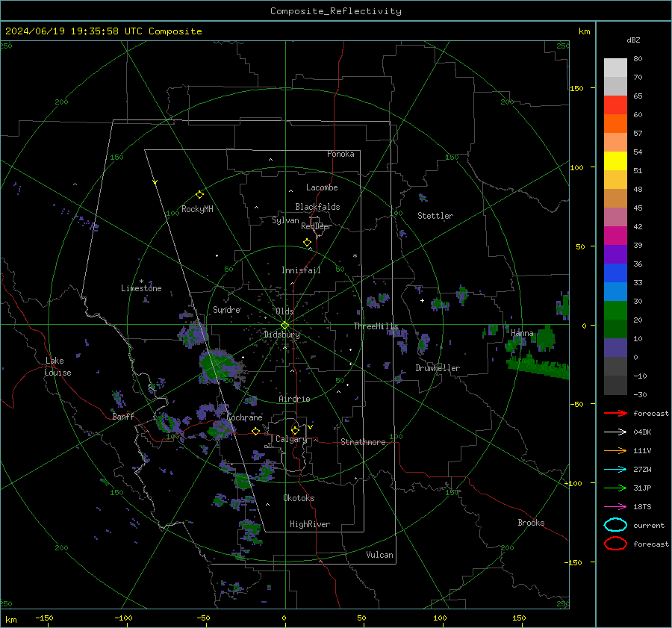Image resolution: width=672 pixels, height=628 pixels.
Task: Click the 'RedDeer' map label
Action: 317,226
